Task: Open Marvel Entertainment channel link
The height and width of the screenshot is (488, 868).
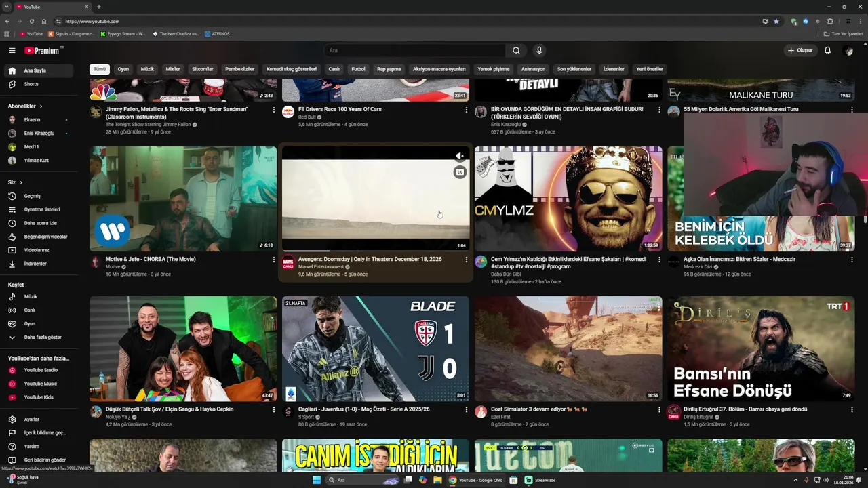Action: tap(321, 267)
